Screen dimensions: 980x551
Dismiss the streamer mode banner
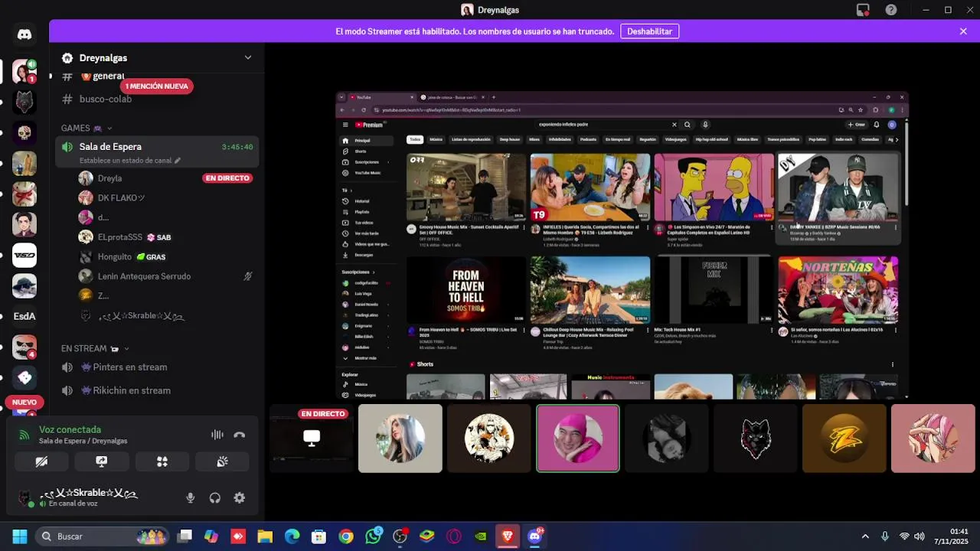[963, 31]
